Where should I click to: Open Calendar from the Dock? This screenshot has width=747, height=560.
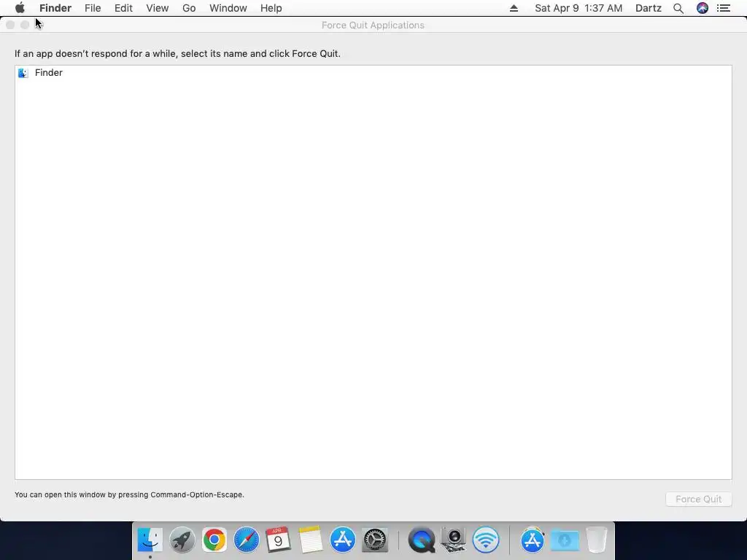[278, 540]
